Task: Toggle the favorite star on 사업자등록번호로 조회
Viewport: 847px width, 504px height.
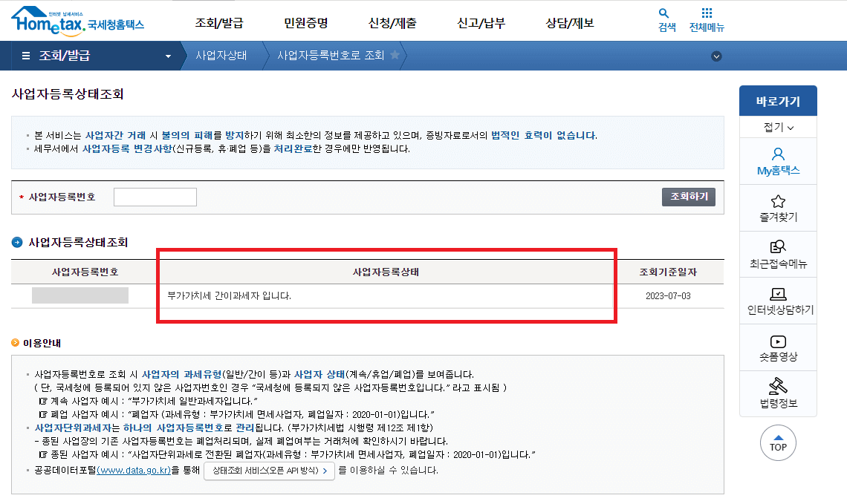Action: 395,55
